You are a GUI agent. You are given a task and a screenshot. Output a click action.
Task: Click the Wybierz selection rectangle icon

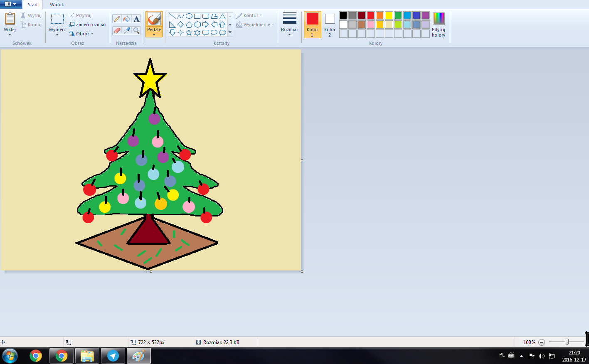click(57, 19)
